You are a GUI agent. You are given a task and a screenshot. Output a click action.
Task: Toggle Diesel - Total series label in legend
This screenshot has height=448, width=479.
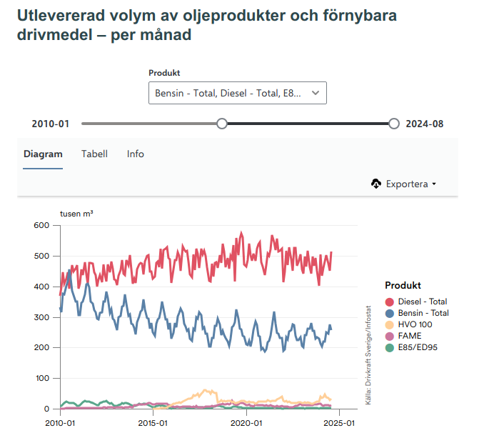click(423, 302)
